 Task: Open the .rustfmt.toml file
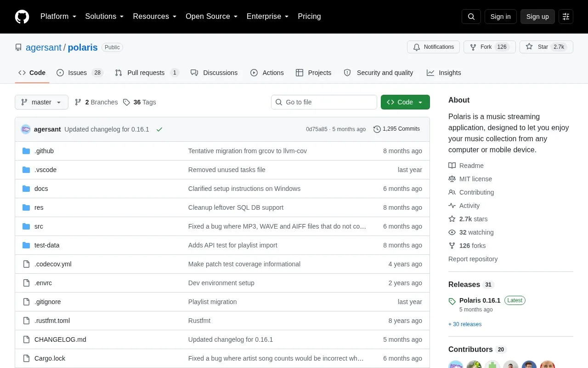tap(52, 321)
